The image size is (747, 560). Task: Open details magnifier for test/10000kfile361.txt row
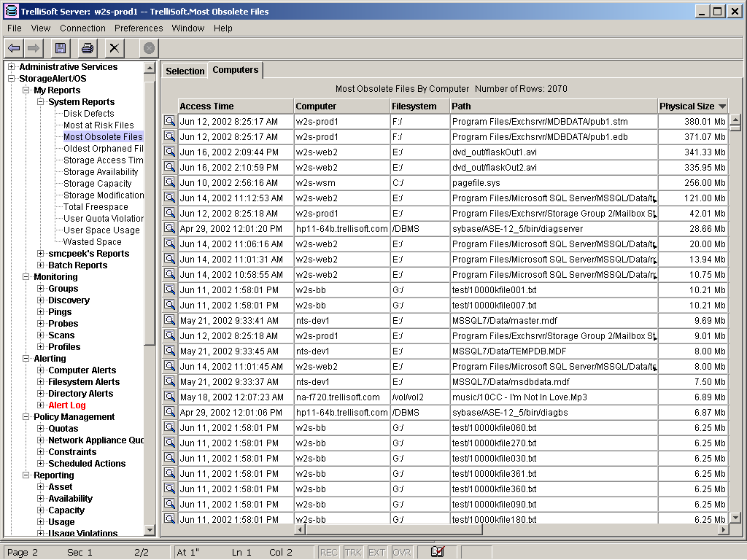[169, 472]
